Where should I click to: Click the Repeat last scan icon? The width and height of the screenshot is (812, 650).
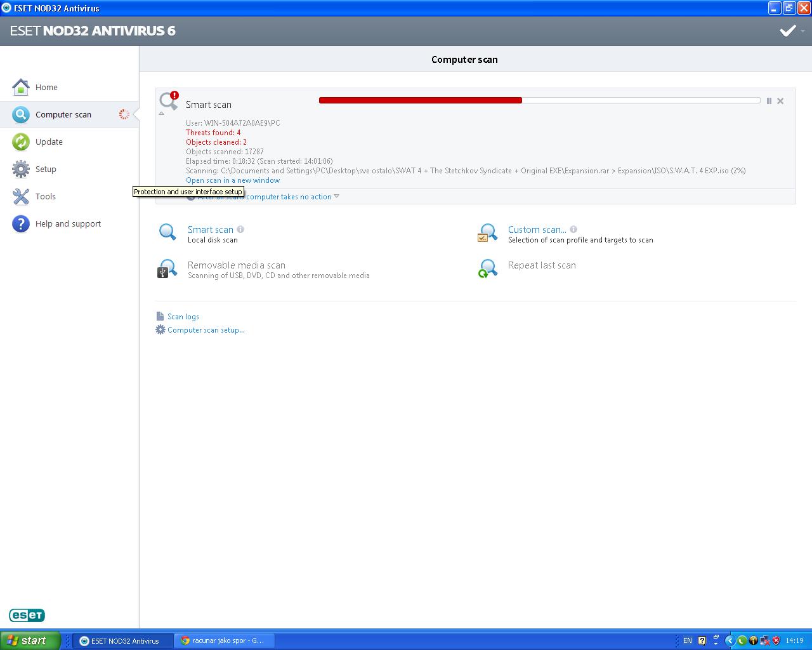[x=487, y=269]
